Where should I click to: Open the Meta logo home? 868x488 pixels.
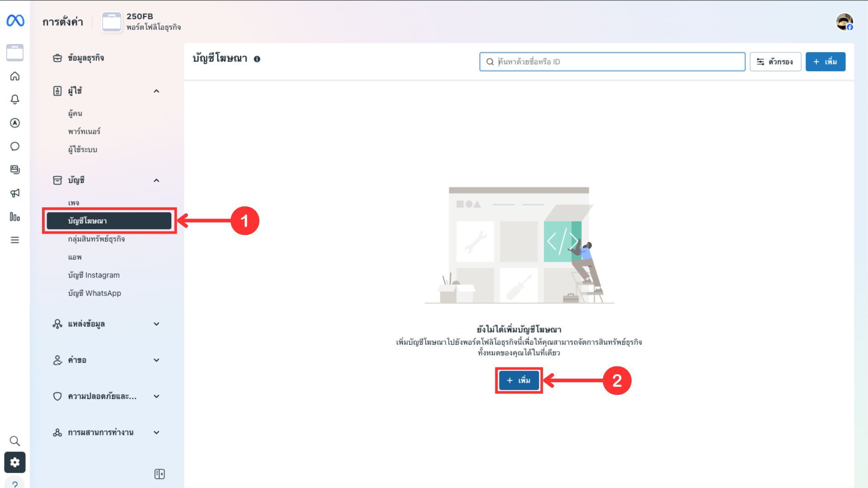tap(15, 21)
